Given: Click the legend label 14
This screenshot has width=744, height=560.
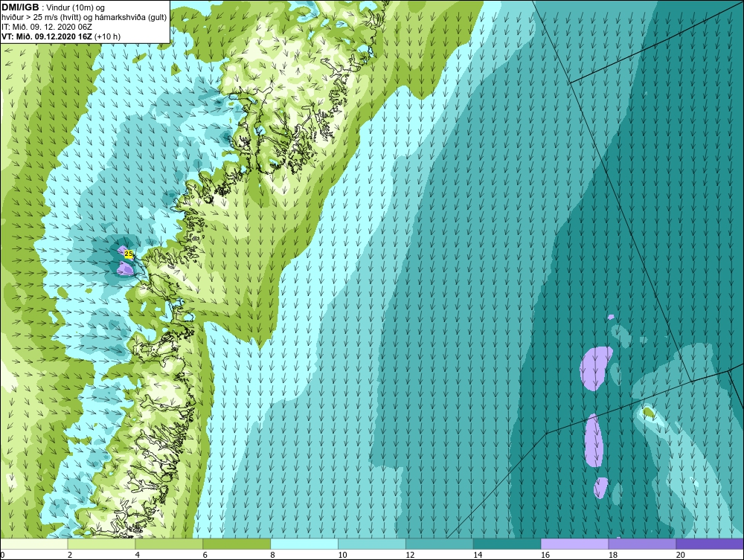Looking at the screenshot, I should click(x=478, y=555).
